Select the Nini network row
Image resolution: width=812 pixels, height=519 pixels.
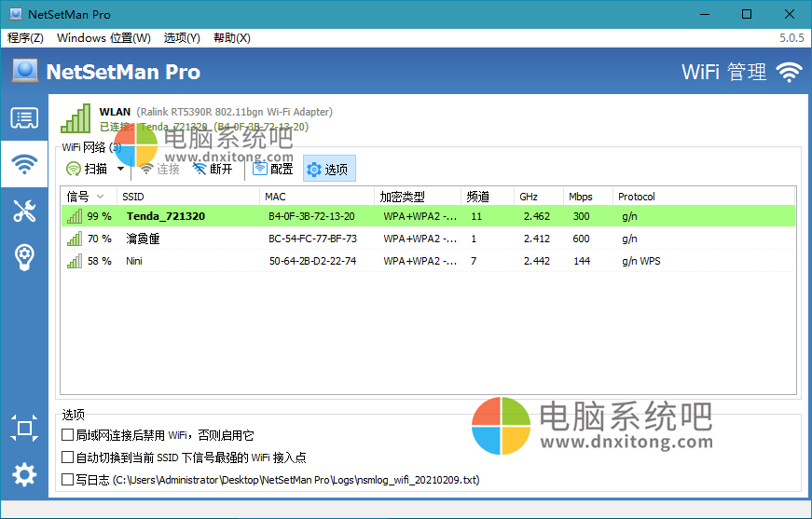[428, 261]
